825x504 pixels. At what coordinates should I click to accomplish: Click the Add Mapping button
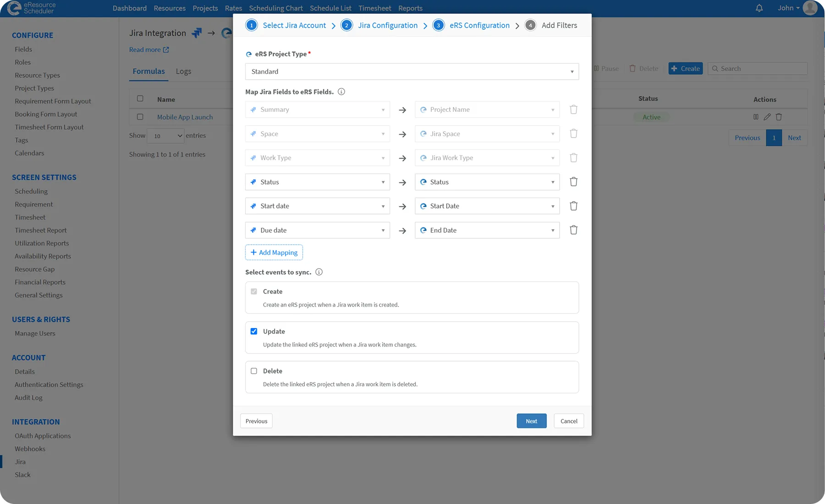[274, 252]
